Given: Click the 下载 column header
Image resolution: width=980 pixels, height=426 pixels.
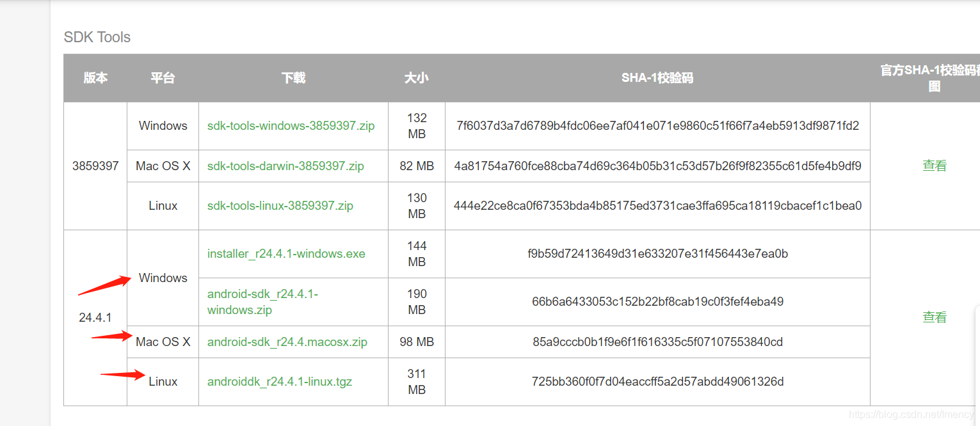Looking at the screenshot, I should point(293,78).
